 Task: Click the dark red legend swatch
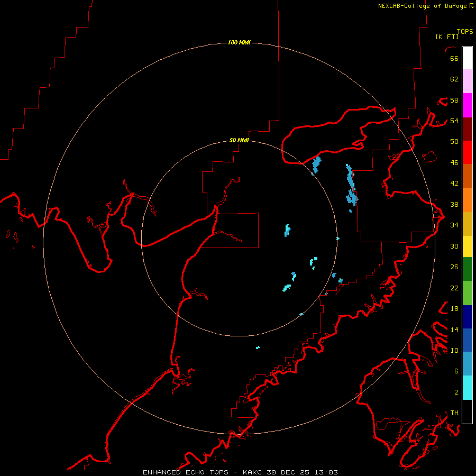[x=467, y=129]
